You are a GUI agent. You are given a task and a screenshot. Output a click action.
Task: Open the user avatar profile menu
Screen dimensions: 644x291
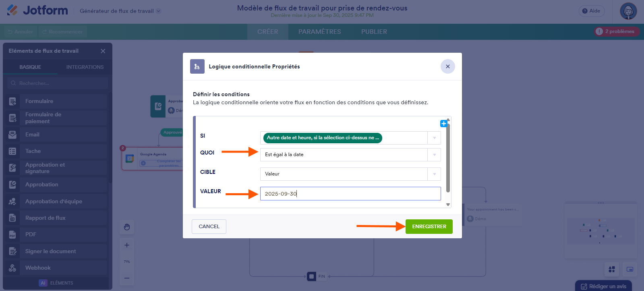coord(628,11)
